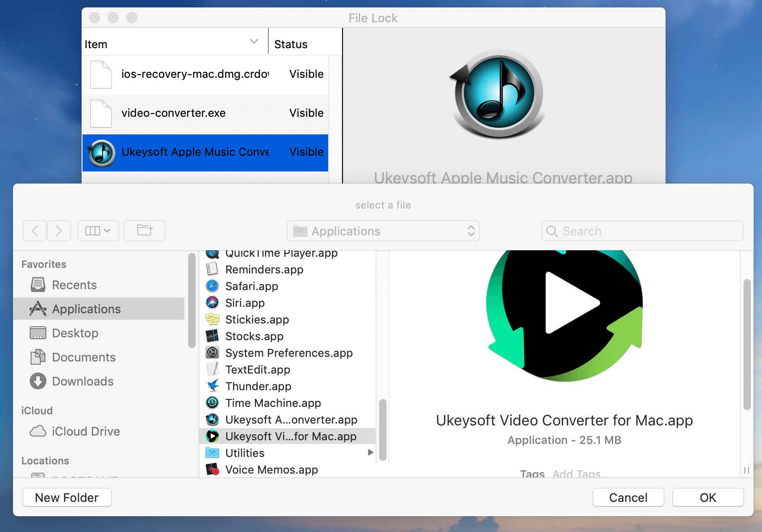Select Stocks.app in the file list
The height and width of the screenshot is (532, 762).
[x=287, y=336]
